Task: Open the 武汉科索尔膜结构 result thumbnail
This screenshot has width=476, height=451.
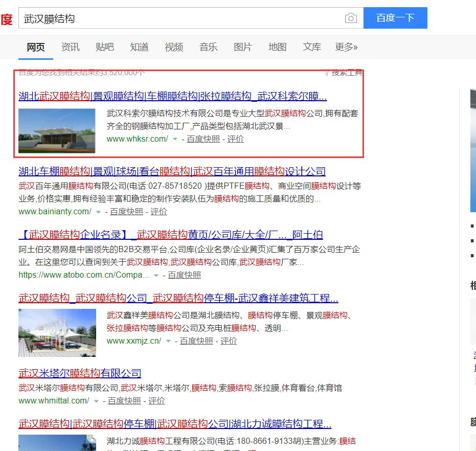Action: 57,130
